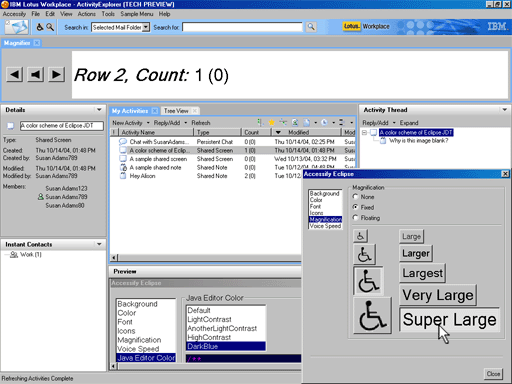Collapse the A color scheme of Eclipse JDT thread node
The image size is (512, 384).
pos(364,132)
